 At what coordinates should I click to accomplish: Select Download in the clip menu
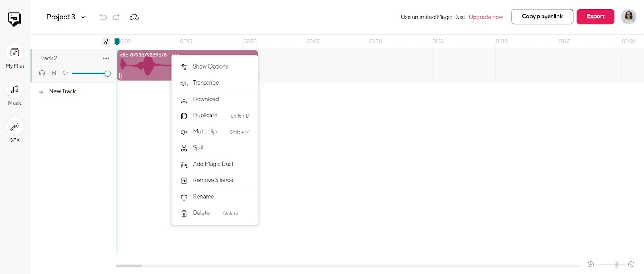click(215, 99)
